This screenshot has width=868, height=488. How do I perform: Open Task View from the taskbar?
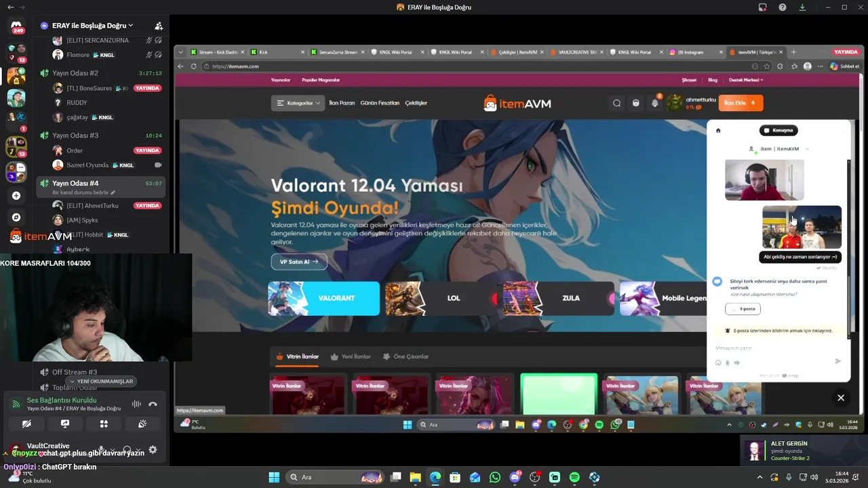pyautogui.click(x=395, y=477)
